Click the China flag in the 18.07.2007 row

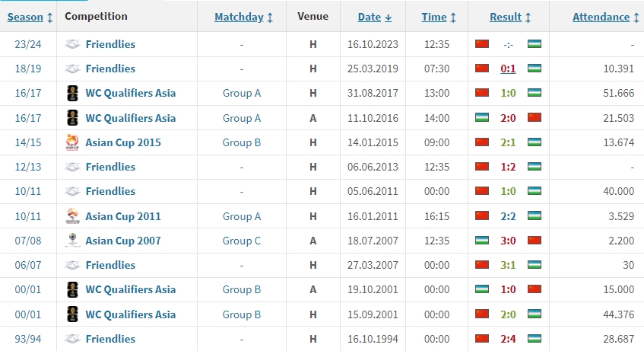(x=535, y=241)
